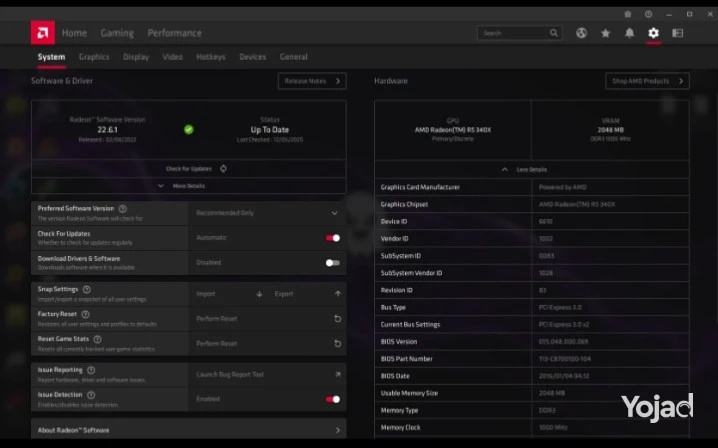Viewport: 718px width, 448px height.
Task: Open the Home menu
Action: click(74, 33)
